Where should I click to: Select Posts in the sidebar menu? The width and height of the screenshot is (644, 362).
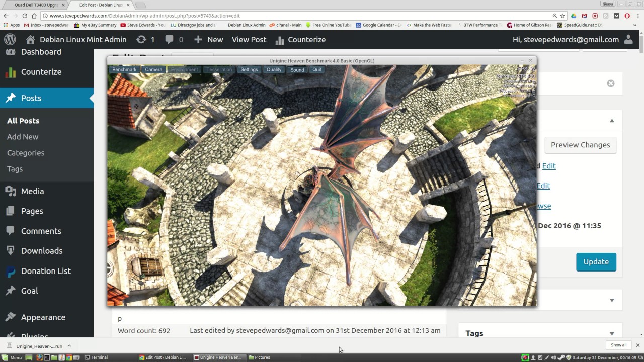[x=31, y=98]
